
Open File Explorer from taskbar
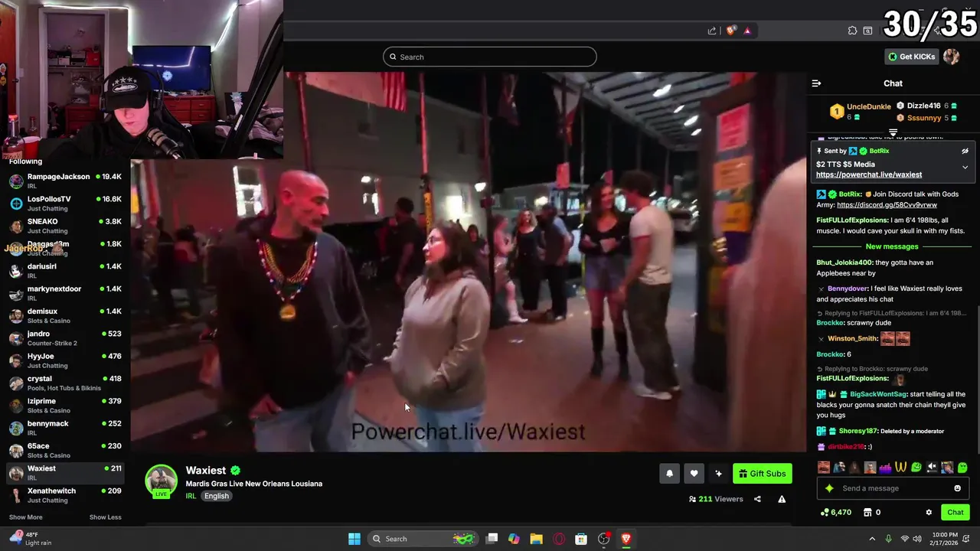(536, 539)
